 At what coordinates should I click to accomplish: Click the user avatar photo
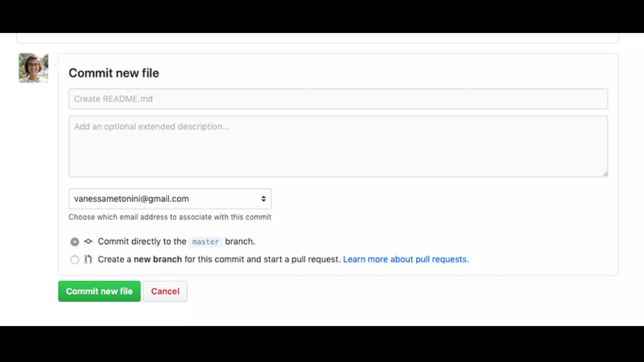33,68
